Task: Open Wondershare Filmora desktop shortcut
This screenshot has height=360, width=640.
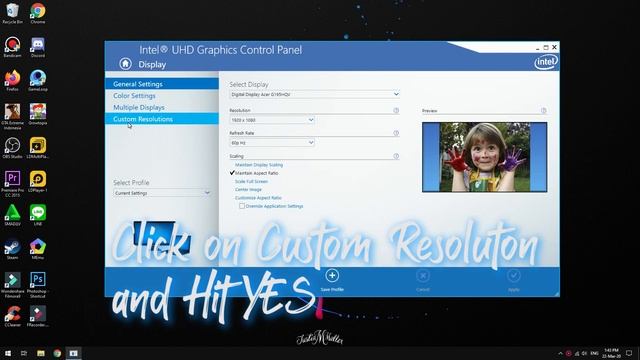Action: pyautogui.click(x=12, y=284)
